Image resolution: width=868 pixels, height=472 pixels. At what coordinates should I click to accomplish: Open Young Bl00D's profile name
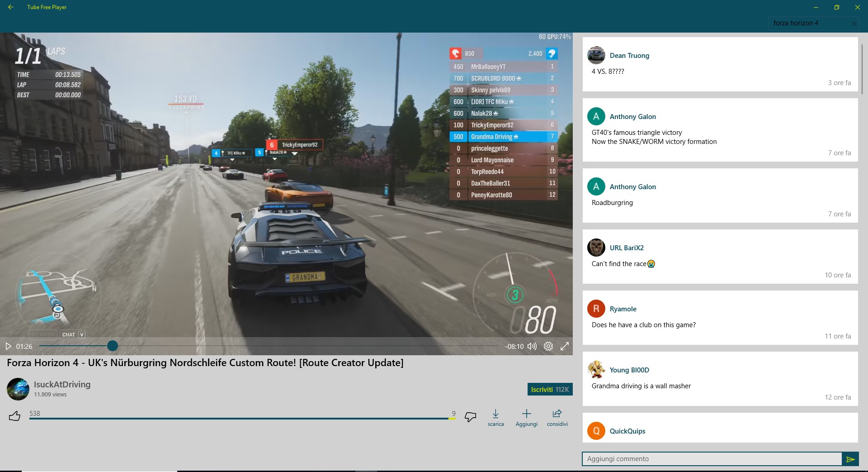[x=629, y=370]
